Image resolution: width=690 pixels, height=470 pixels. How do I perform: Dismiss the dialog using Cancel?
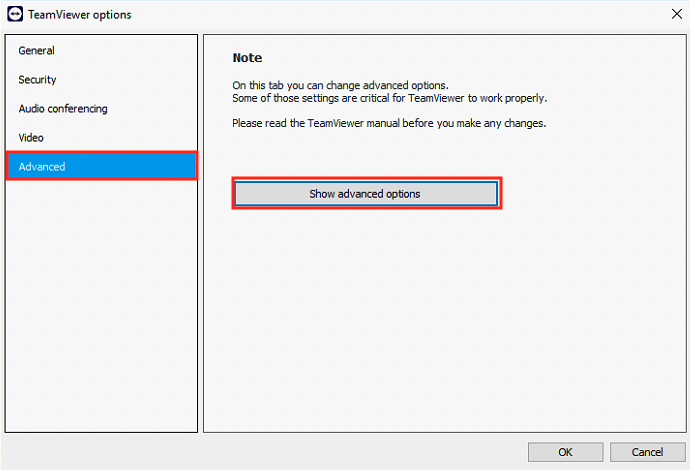click(x=647, y=452)
